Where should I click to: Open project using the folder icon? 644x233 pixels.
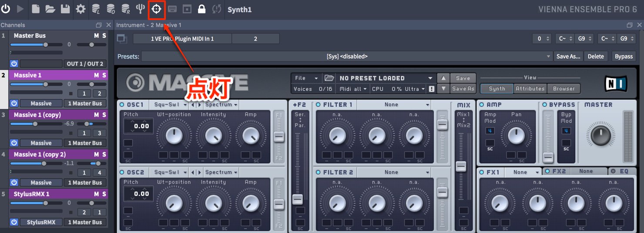pyautogui.click(x=50, y=9)
